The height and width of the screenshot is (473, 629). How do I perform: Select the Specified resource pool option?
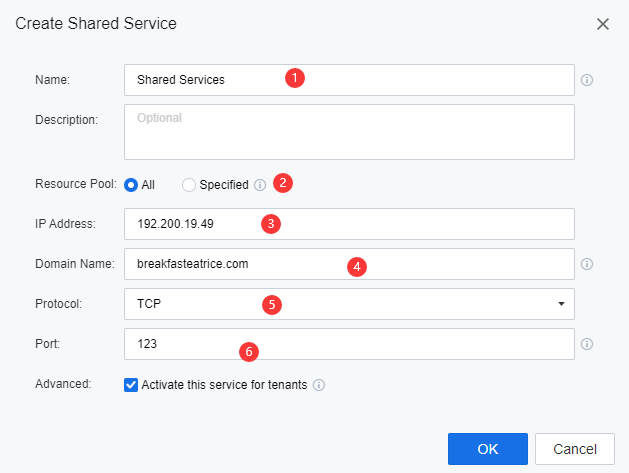[189, 185]
